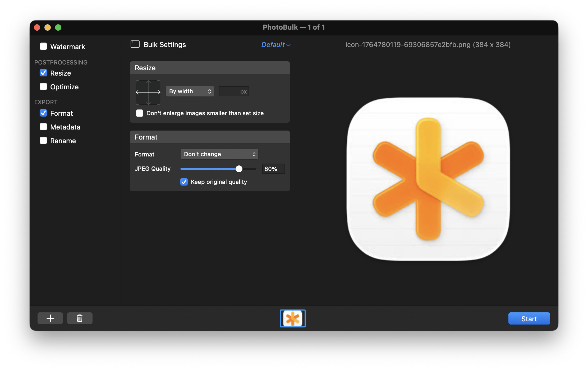The image size is (588, 370).
Task: Click the plus icon to add images
Action: point(50,318)
